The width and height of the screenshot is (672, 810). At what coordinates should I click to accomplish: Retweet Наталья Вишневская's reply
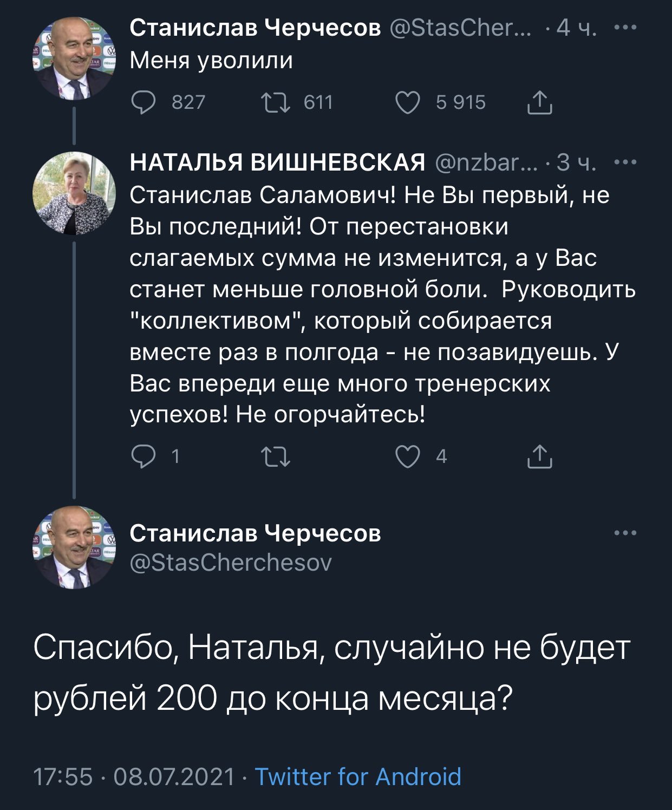[275, 457]
